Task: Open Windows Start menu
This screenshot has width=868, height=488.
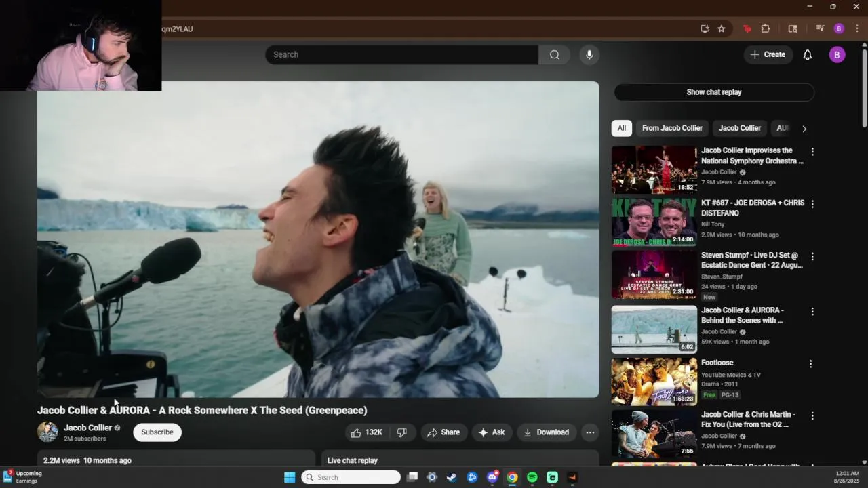Action: (x=290, y=477)
